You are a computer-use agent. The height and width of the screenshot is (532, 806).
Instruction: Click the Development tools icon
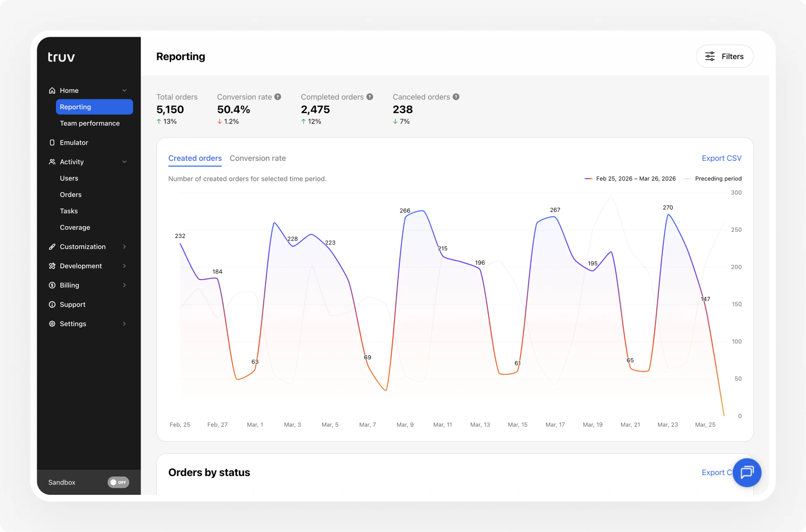coord(52,266)
